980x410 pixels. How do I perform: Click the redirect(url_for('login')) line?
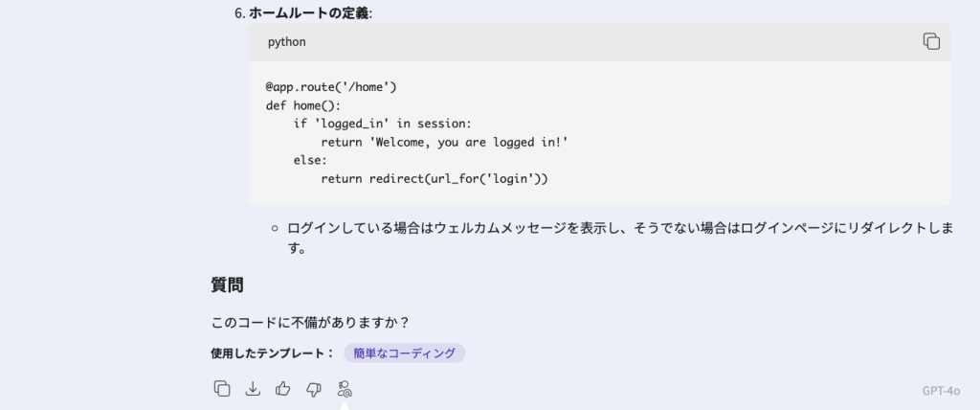point(434,178)
